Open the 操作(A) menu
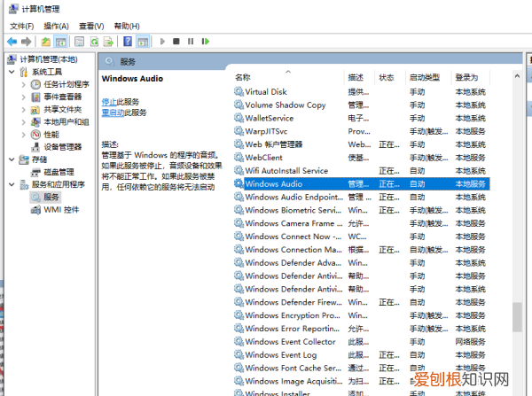The image size is (532, 396). [x=57, y=26]
